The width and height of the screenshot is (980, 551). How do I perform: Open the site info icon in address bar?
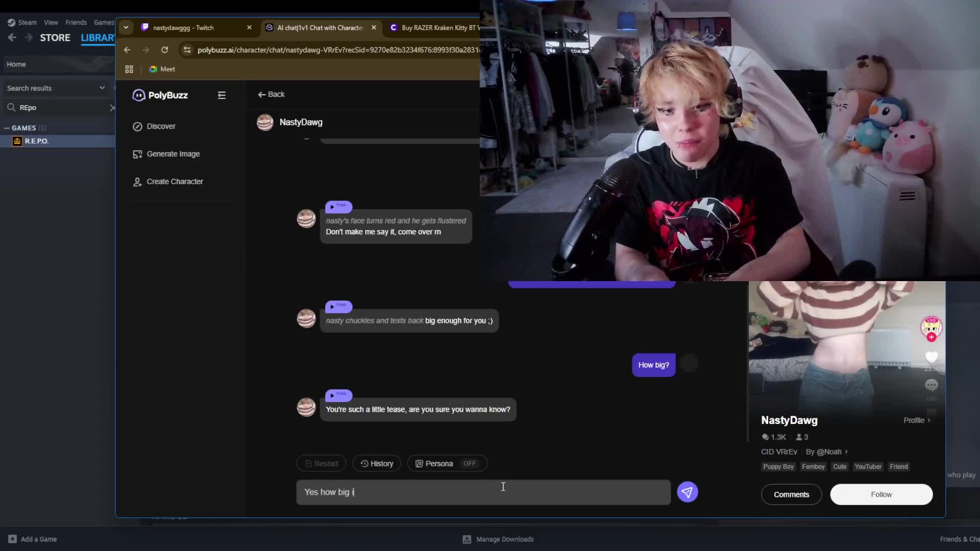point(187,50)
